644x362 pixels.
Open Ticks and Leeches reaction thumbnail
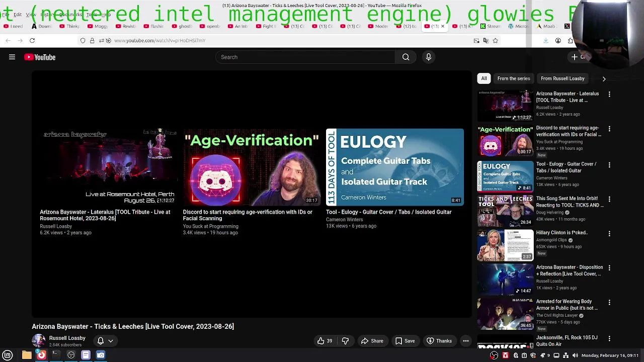click(505, 211)
